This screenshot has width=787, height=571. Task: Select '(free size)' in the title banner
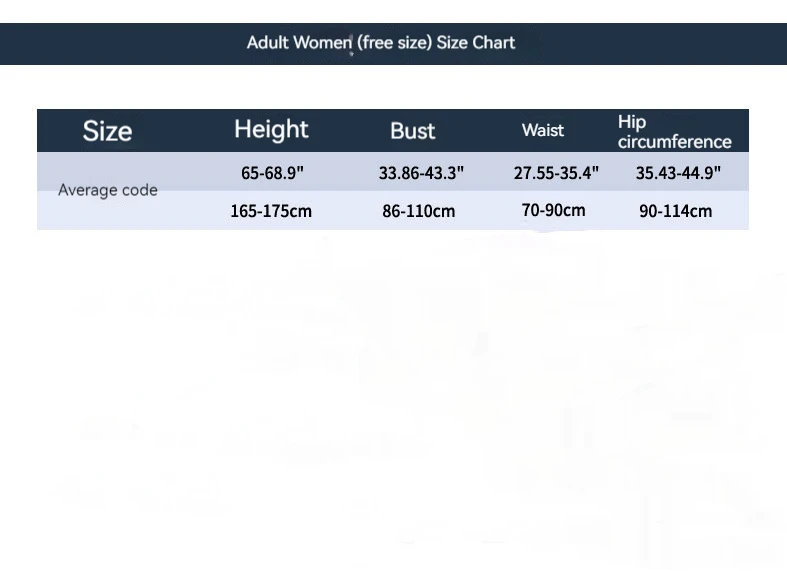(x=395, y=43)
